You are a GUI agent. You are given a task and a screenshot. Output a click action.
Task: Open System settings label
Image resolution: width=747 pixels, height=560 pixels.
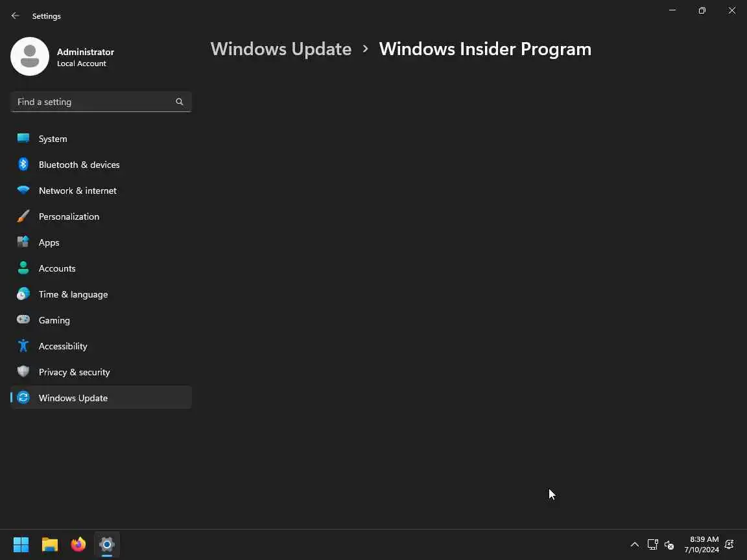[x=53, y=139]
